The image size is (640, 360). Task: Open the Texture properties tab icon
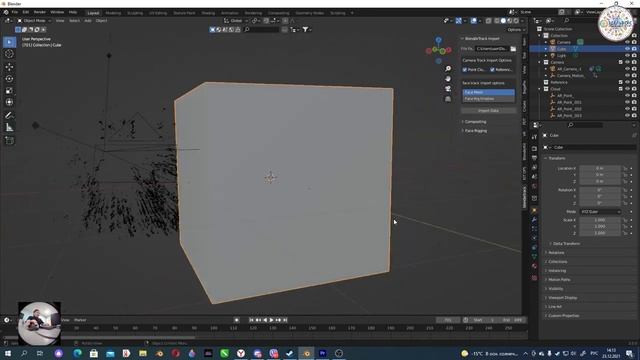point(534,278)
